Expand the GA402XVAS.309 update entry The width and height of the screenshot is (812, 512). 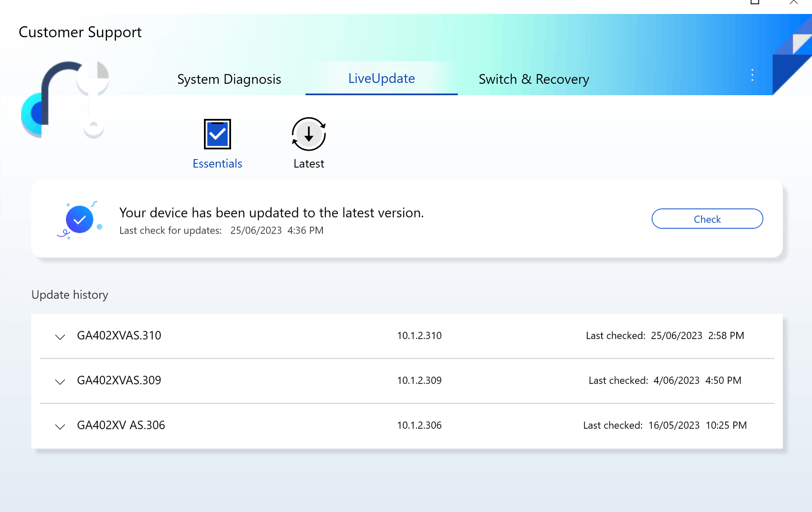(x=60, y=382)
